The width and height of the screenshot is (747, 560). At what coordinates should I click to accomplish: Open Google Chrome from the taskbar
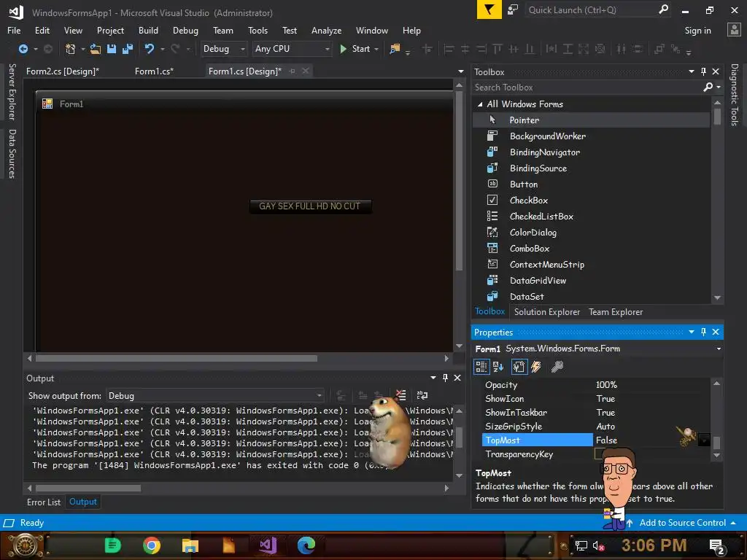152,545
